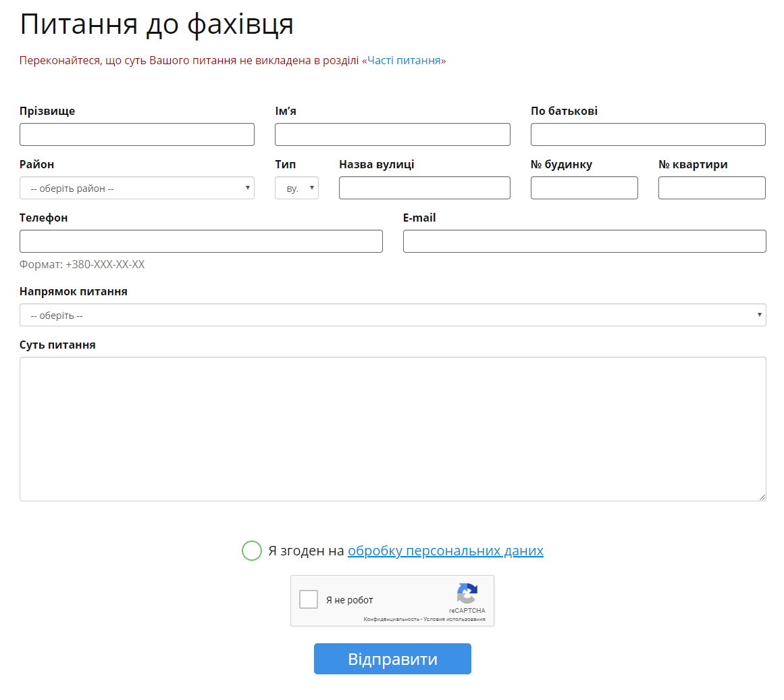The width and height of the screenshot is (784, 700).
Task: Click the «E-mail» field
Action: click(584, 241)
